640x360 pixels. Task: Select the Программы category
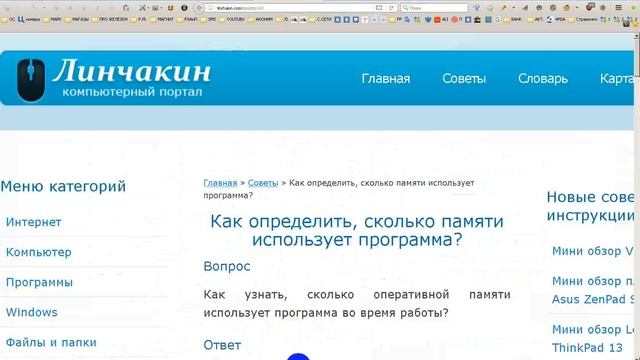(x=39, y=282)
